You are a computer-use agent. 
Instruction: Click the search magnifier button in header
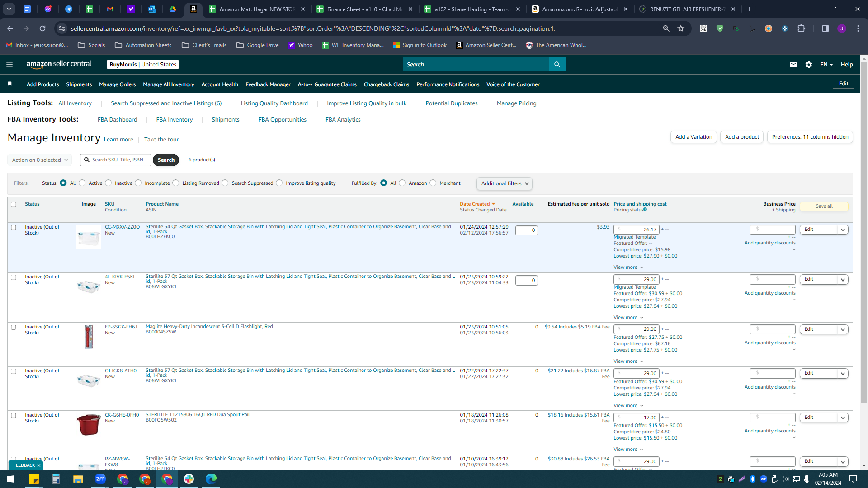tap(557, 65)
